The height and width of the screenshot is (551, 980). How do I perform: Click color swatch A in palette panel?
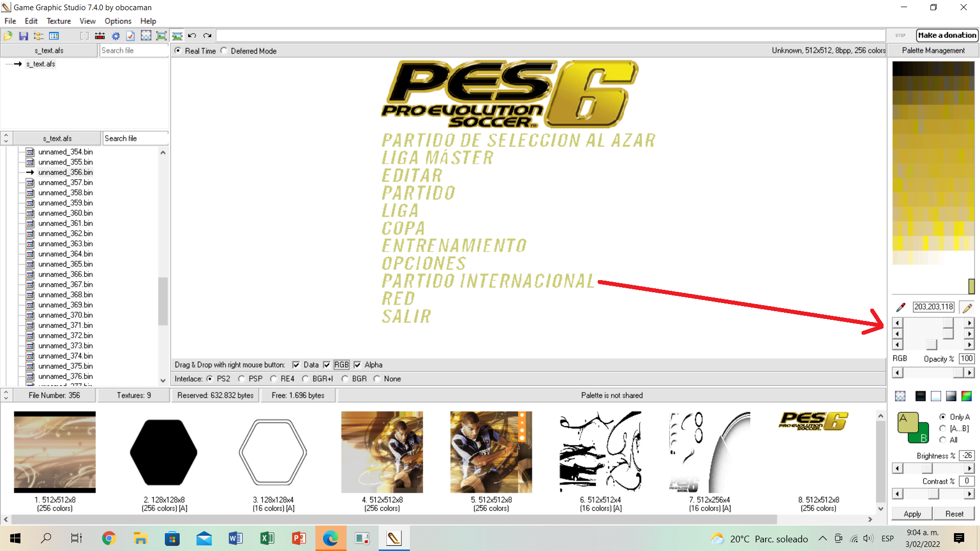907,422
